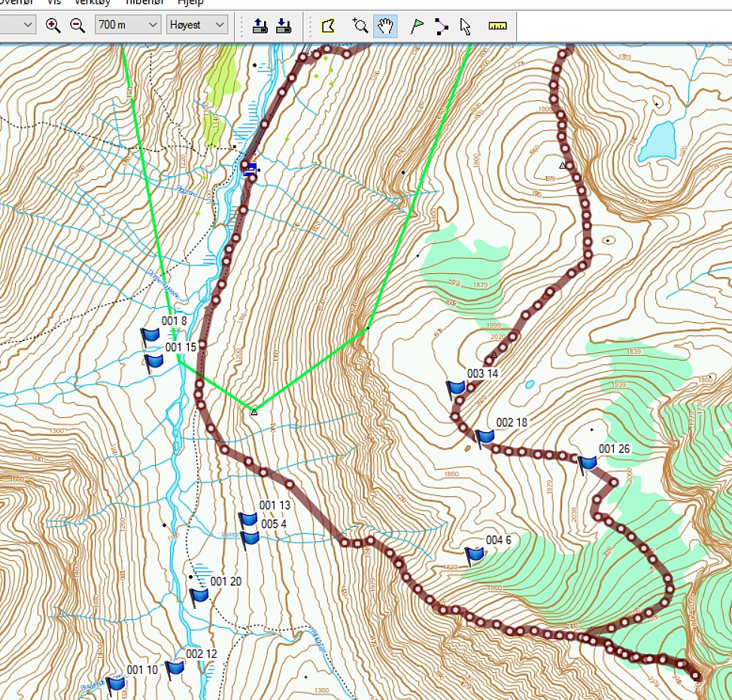Click the zoom in magnifier icon
This screenshot has width=732, height=700.
(53, 26)
